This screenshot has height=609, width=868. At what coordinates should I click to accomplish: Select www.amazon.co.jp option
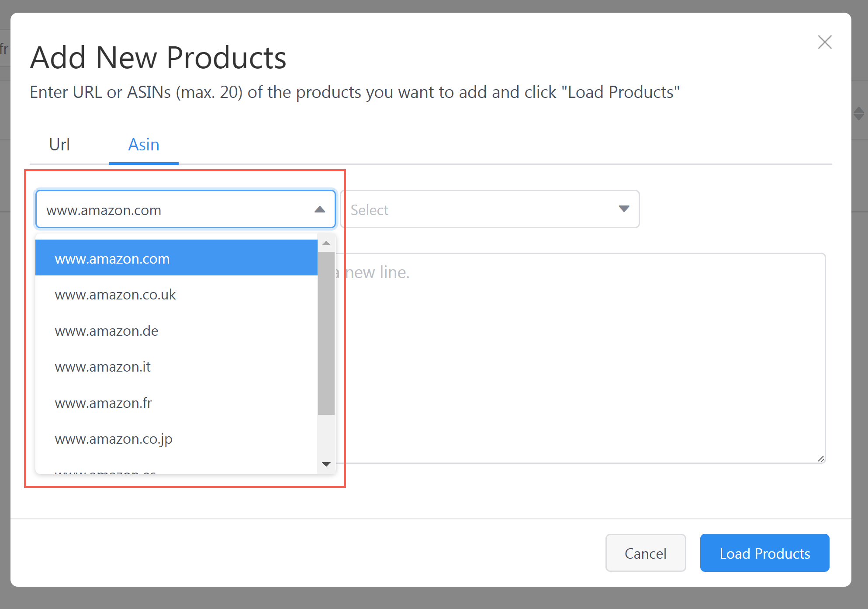pyautogui.click(x=176, y=438)
